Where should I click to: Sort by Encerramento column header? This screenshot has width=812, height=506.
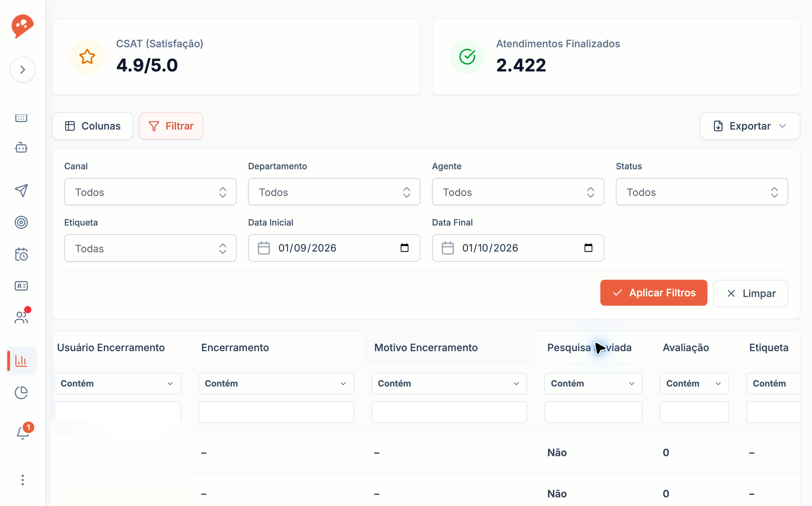pos(235,348)
